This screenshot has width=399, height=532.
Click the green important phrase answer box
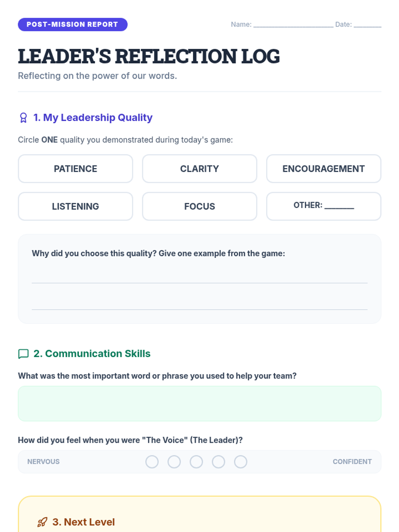pyautogui.click(x=199, y=403)
